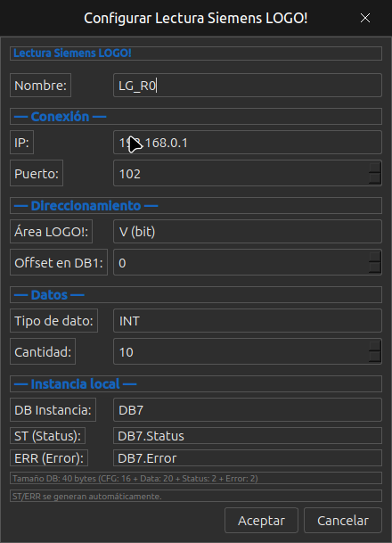Increase Cantidad with the up arrow
The height and width of the screenshot is (543, 392).
click(375, 346)
